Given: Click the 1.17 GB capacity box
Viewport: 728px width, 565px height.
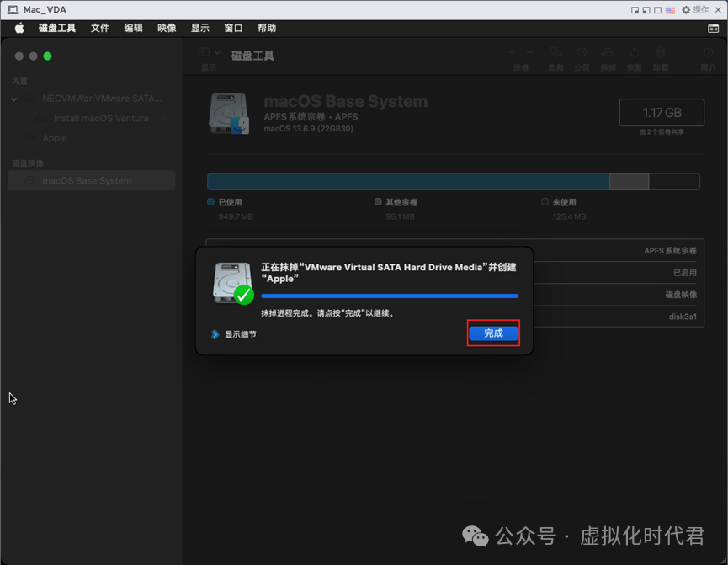Looking at the screenshot, I should (x=662, y=113).
